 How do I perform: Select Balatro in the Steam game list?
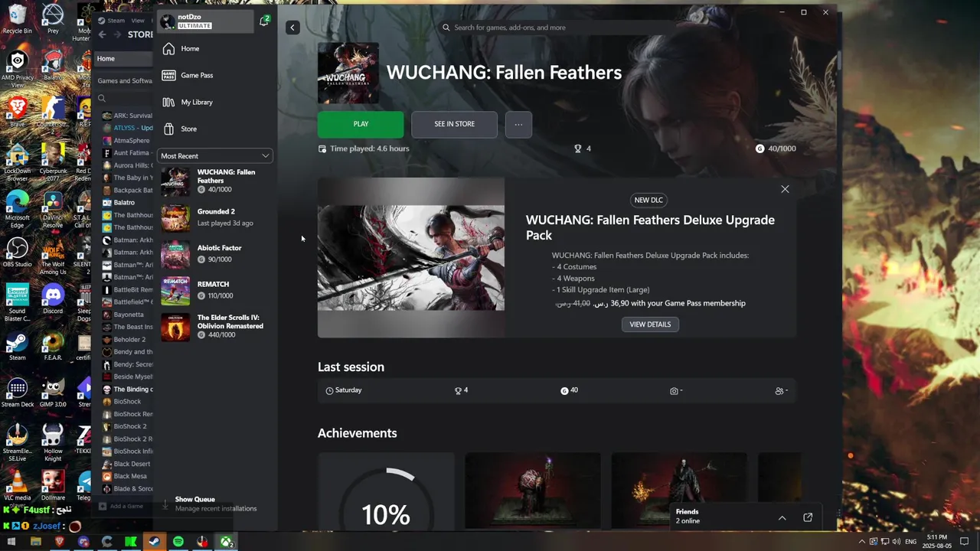123,203
